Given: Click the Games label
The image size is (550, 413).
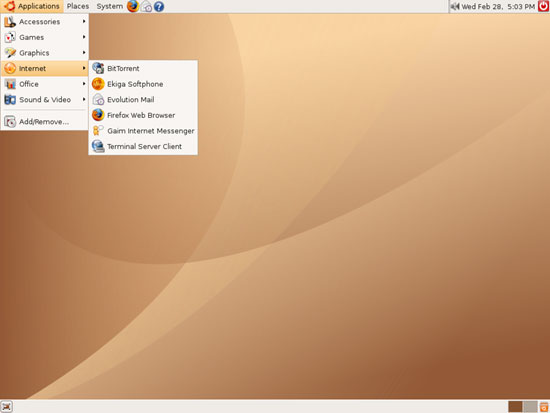Looking at the screenshot, I should 32,37.
